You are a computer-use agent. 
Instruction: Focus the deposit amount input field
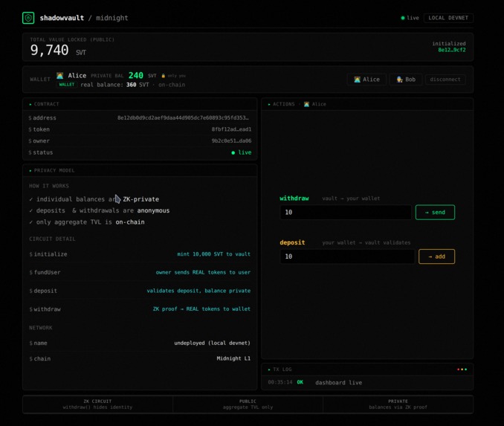point(347,256)
